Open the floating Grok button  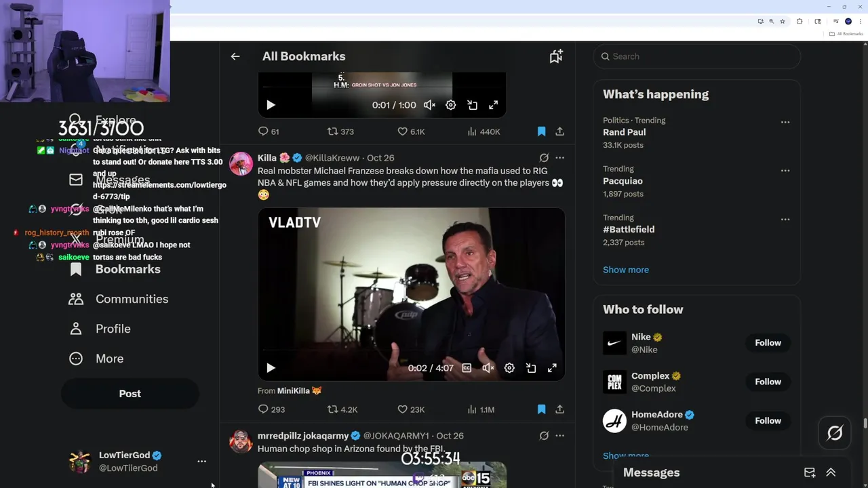[x=835, y=433]
